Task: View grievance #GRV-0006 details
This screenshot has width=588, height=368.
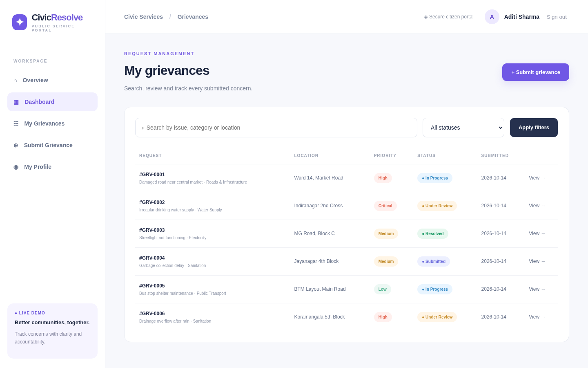Action: [x=537, y=317]
